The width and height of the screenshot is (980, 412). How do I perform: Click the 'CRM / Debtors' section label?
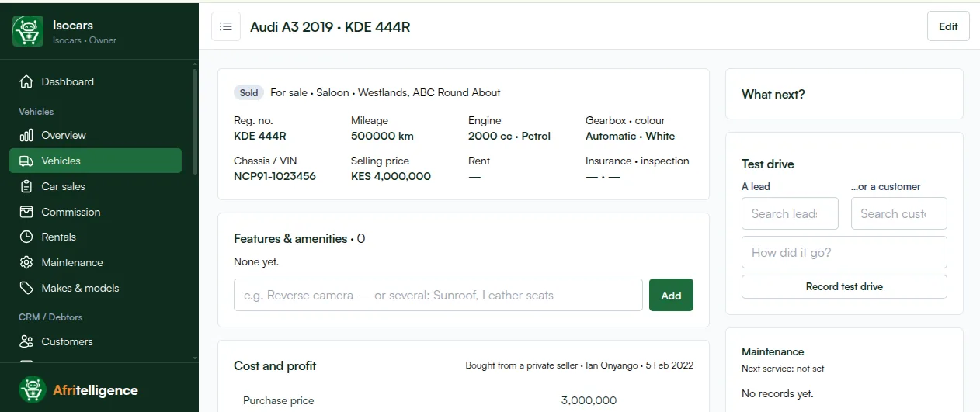[50, 317]
